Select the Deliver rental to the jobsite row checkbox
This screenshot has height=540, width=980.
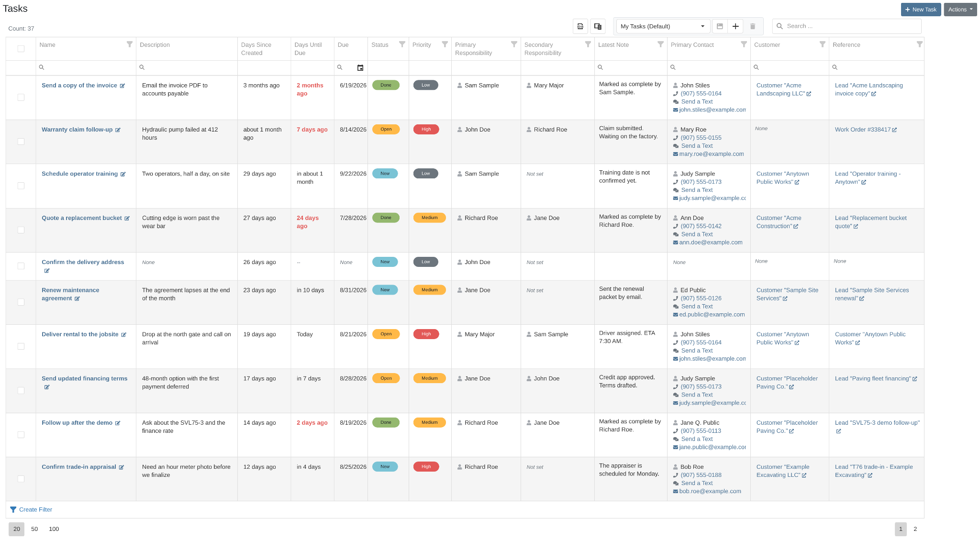[21, 346]
